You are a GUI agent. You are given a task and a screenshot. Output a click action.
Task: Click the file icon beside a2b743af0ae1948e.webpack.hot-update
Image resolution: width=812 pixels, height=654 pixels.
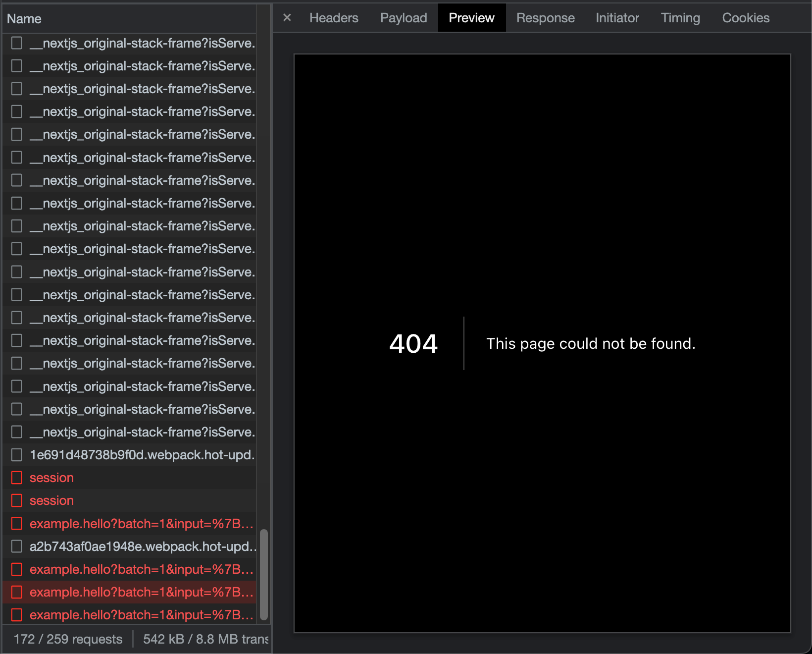[x=17, y=546]
